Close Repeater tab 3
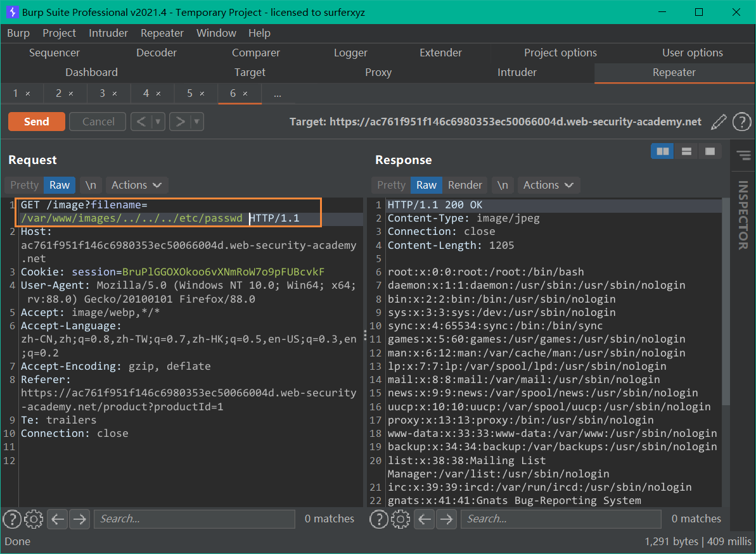The width and height of the screenshot is (756, 554). point(115,94)
